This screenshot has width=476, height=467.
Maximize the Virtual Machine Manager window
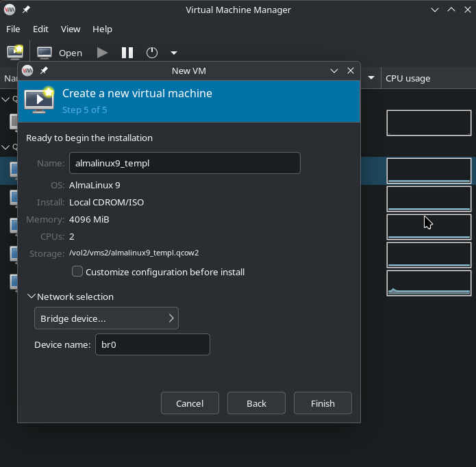[451, 10]
